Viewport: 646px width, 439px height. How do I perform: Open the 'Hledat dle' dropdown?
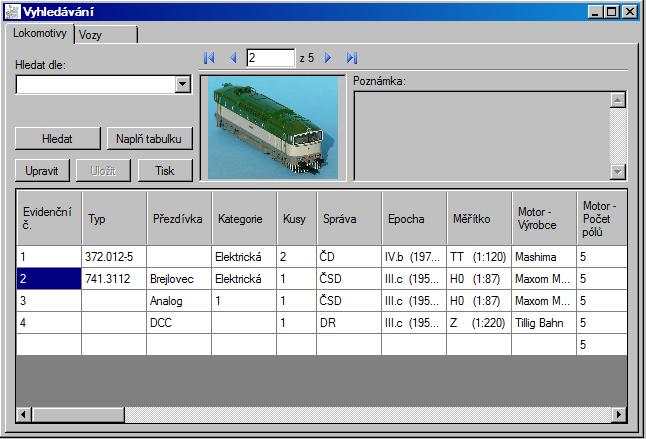pos(182,85)
